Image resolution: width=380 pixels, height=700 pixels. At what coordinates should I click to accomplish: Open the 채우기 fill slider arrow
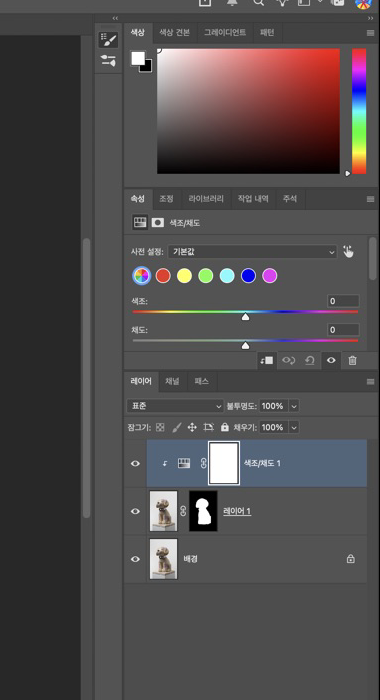pos(294,427)
